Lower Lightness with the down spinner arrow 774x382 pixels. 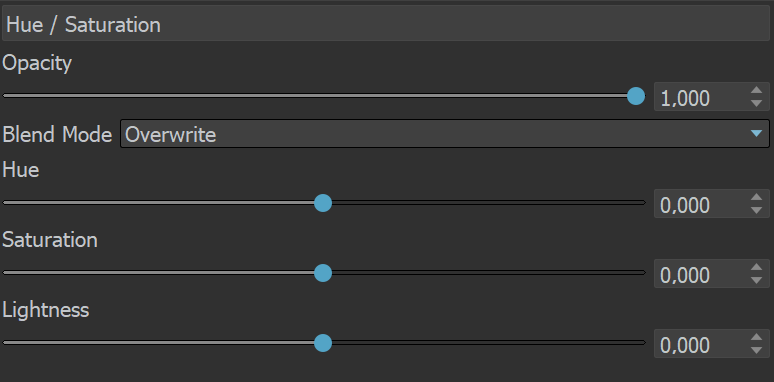pyautogui.click(x=756, y=350)
